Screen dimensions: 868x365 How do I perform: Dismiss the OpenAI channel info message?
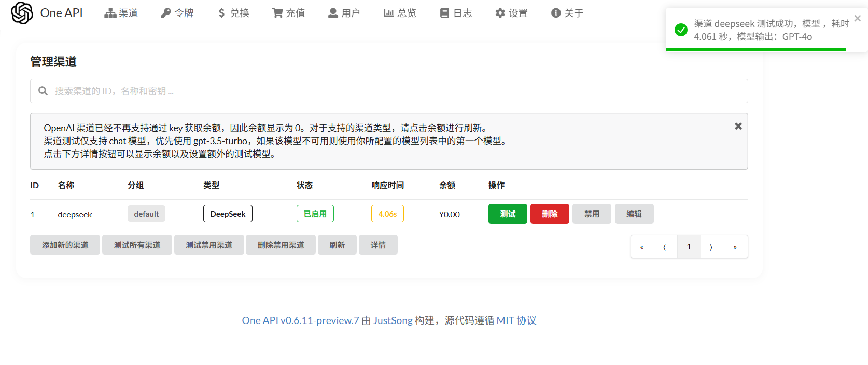(x=738, y=126)
